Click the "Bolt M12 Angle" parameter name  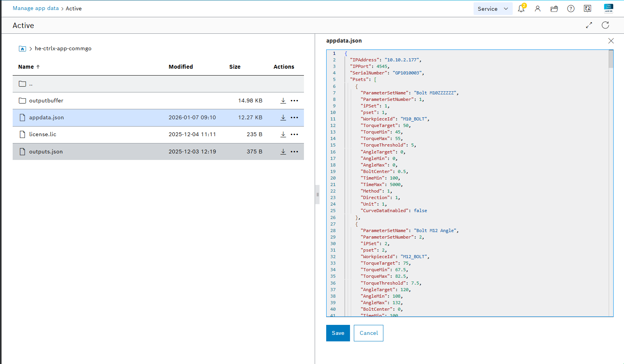click(x=435, y=231)
